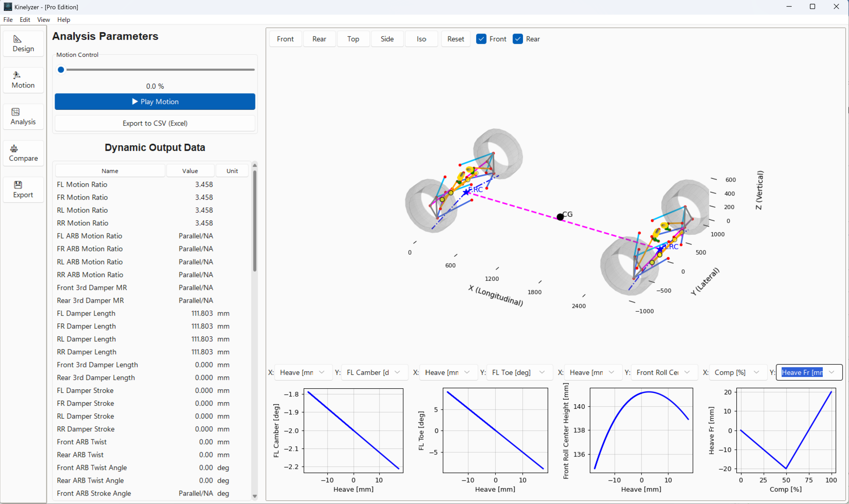The height and width of the screenshot is (504, 849).
Task: Switch 3D view to Iso
Action: [x=421, y=39]
